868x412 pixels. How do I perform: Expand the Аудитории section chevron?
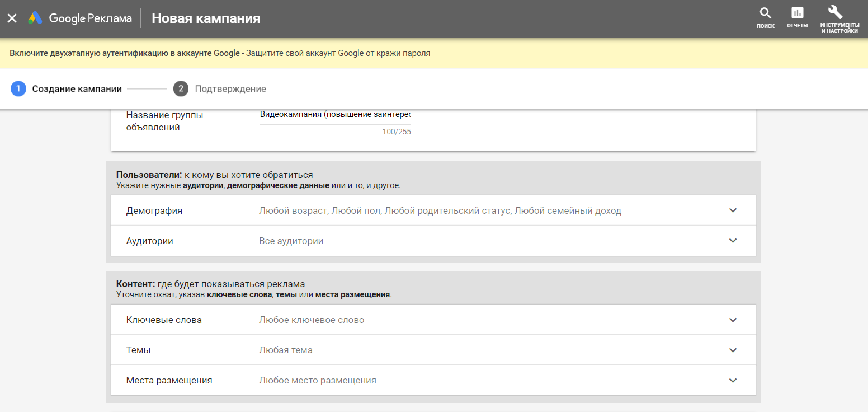pyautogui.click(x=733, y=241)
